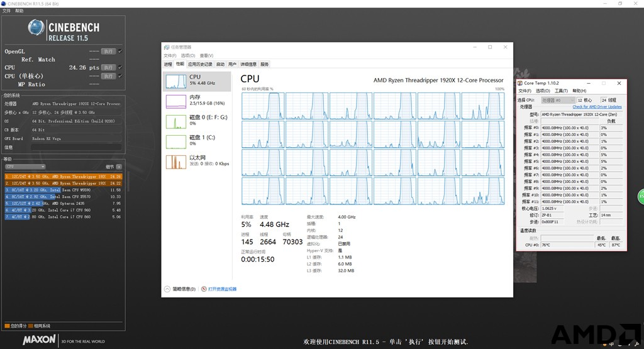644x349 pixels.
Task: Select 磁盘 1 (C:) entry
Action: pos(197,140)
